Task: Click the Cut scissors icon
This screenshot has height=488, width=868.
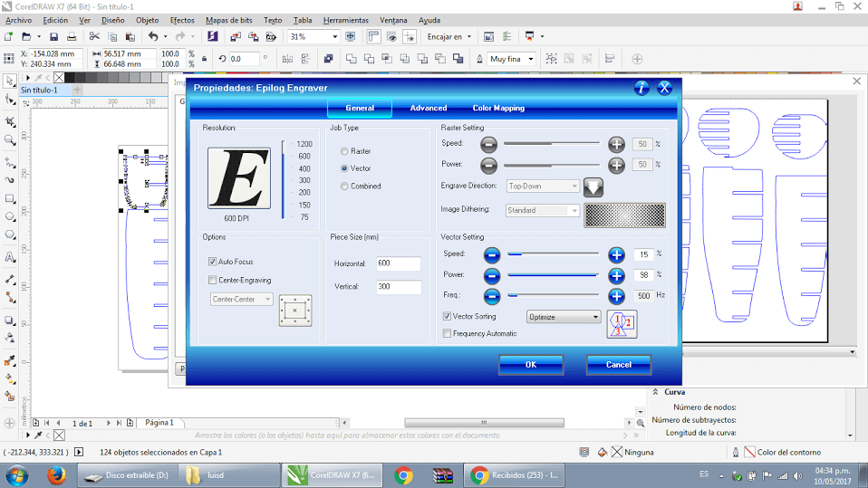Action: click(94, 36)
